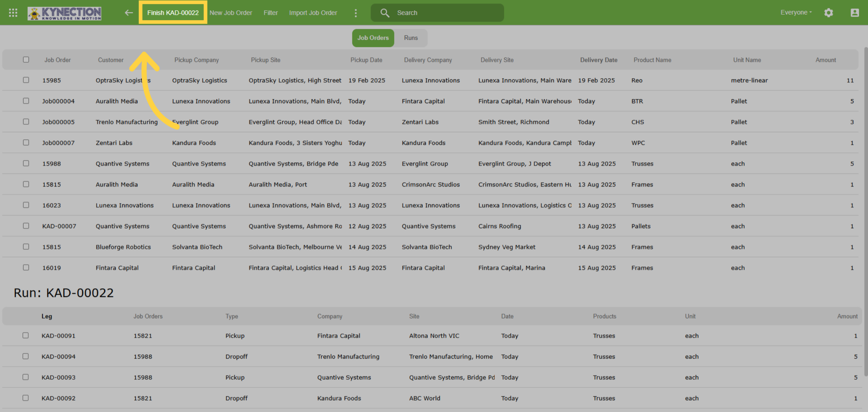This screenshot has width=868, height=412.
Task: Click delivery site "Sydney Veg Market"
Action: pyautogui.click(x=507, y=247)
